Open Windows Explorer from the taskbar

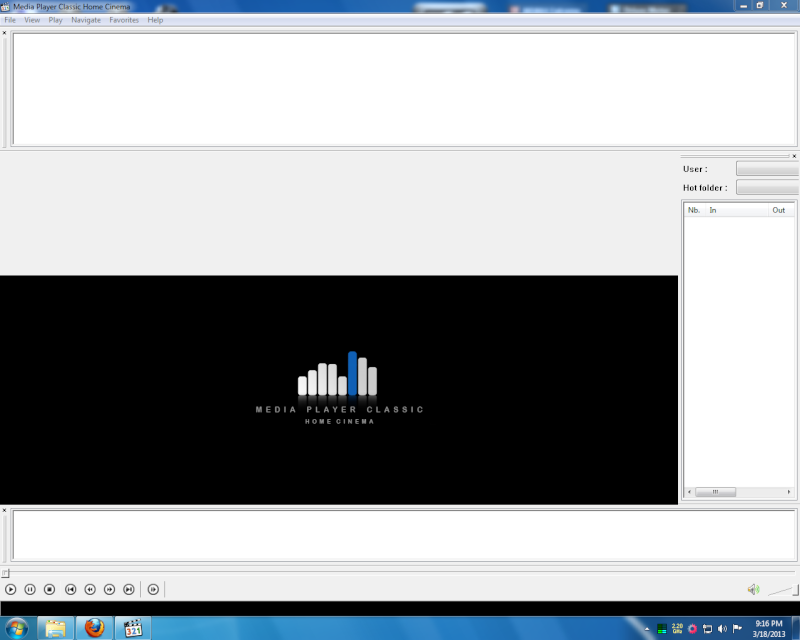(55, 628)
